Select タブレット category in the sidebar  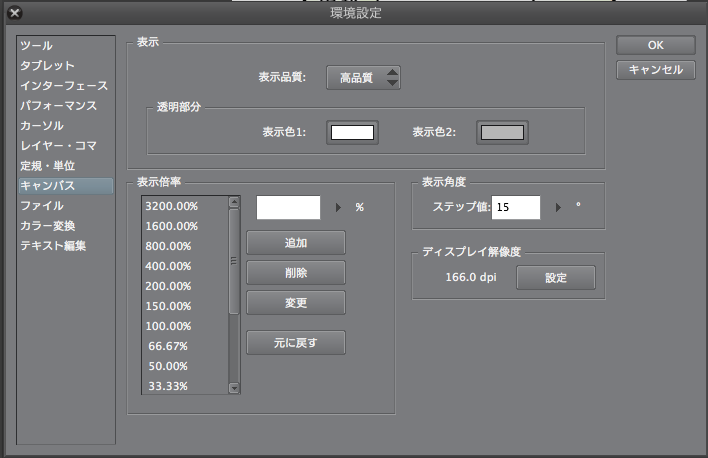(66, 65)
